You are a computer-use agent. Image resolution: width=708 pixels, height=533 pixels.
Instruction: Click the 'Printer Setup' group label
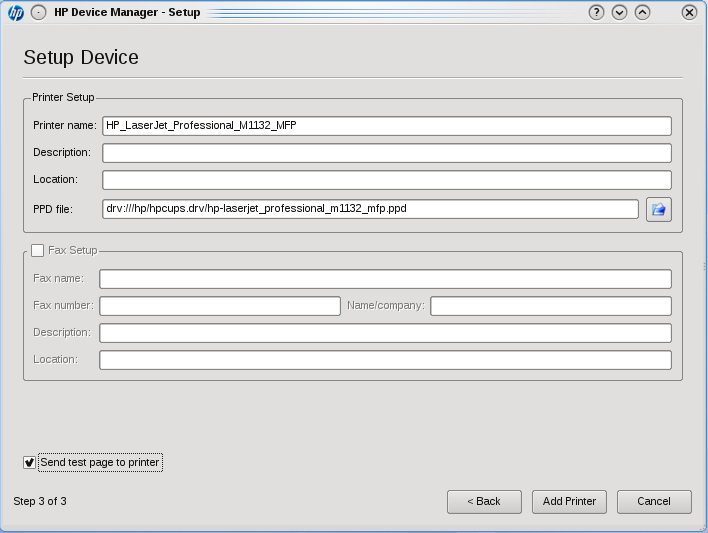click(63, 97)
